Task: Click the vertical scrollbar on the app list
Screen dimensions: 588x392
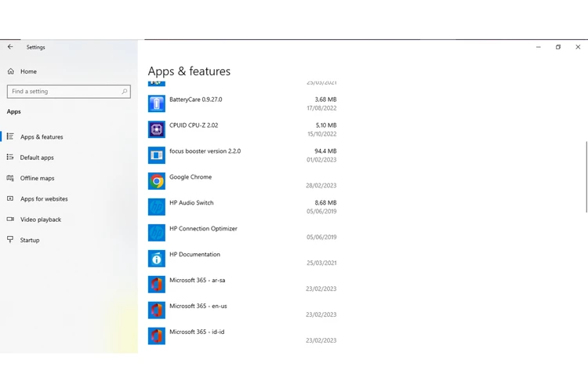Action: (586, 176)
